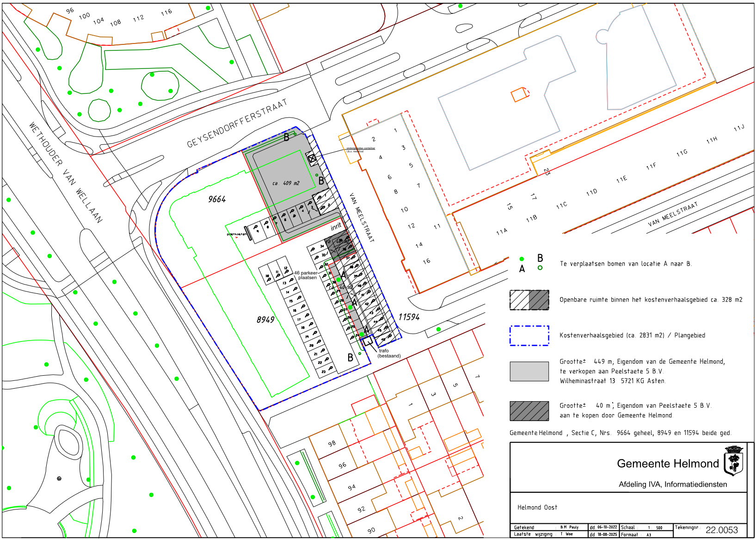Screen dimensions: 756x540
Task: Click drawing number 22.0053 in title block
Action: point(721,530)
